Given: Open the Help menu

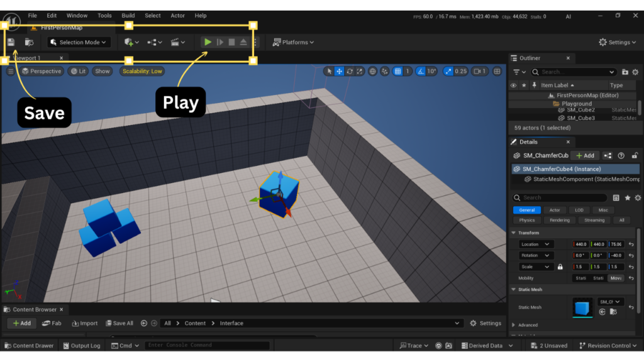Looking at the screenshot, I should click(x=201, y=16).
